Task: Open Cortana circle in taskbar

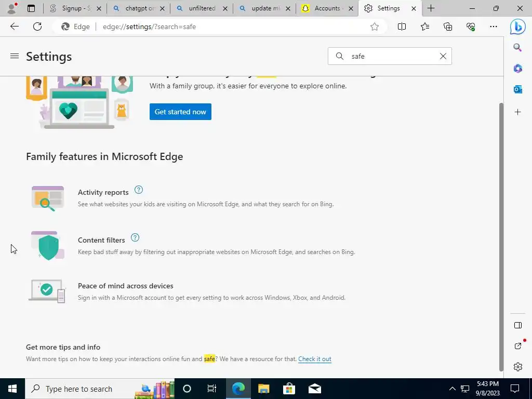Action: click(187, 389)
